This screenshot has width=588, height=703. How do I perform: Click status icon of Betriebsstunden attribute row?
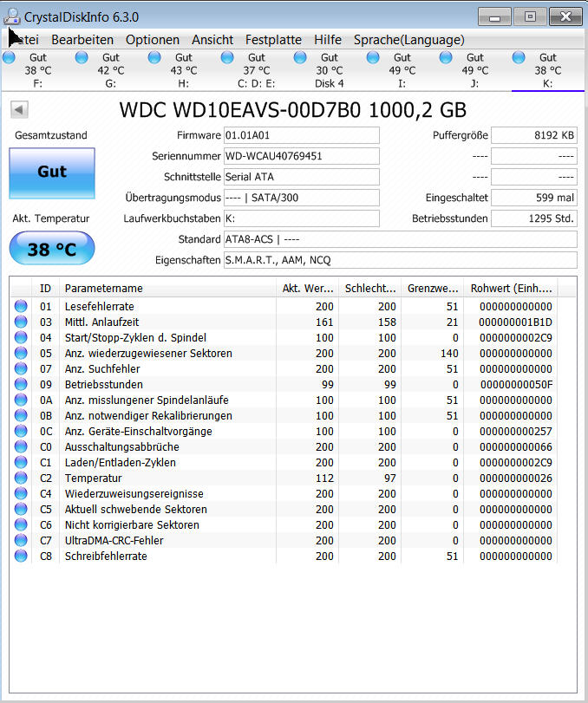(x=21, y=384)
